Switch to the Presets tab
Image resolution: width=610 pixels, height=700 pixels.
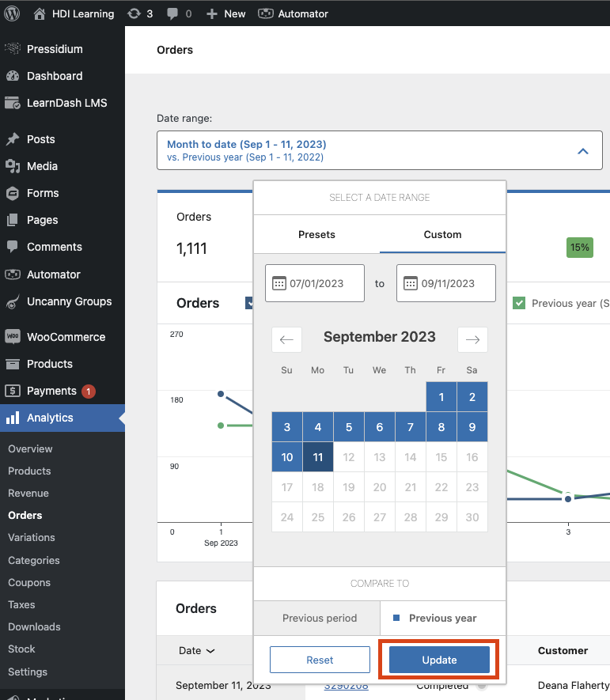[316, 234]
